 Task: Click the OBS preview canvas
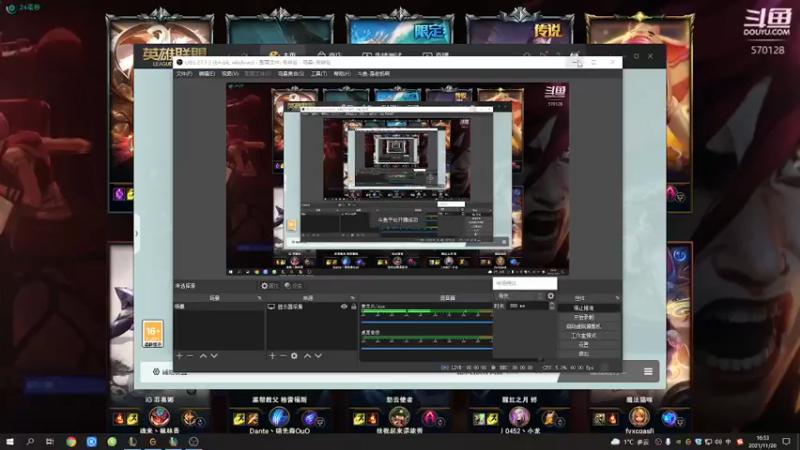click(x=397, y=179)
